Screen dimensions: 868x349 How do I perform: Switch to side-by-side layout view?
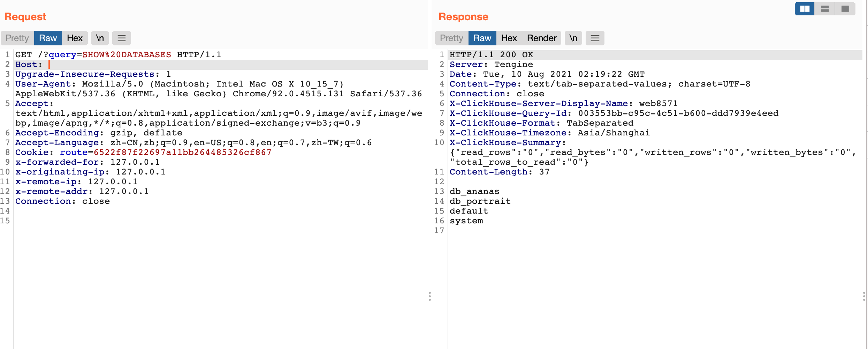click(804, 9)
